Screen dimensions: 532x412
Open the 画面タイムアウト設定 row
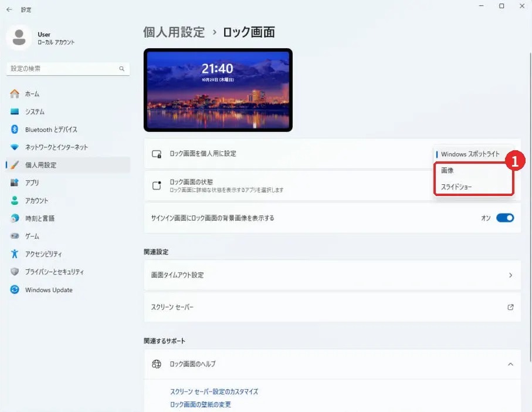point(333,275)
